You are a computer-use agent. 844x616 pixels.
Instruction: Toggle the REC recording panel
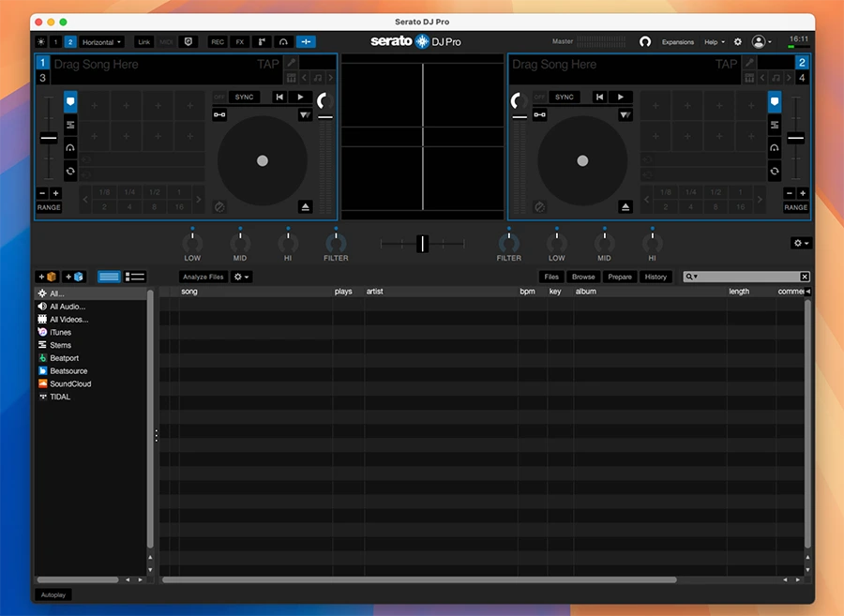click(217, 42)
